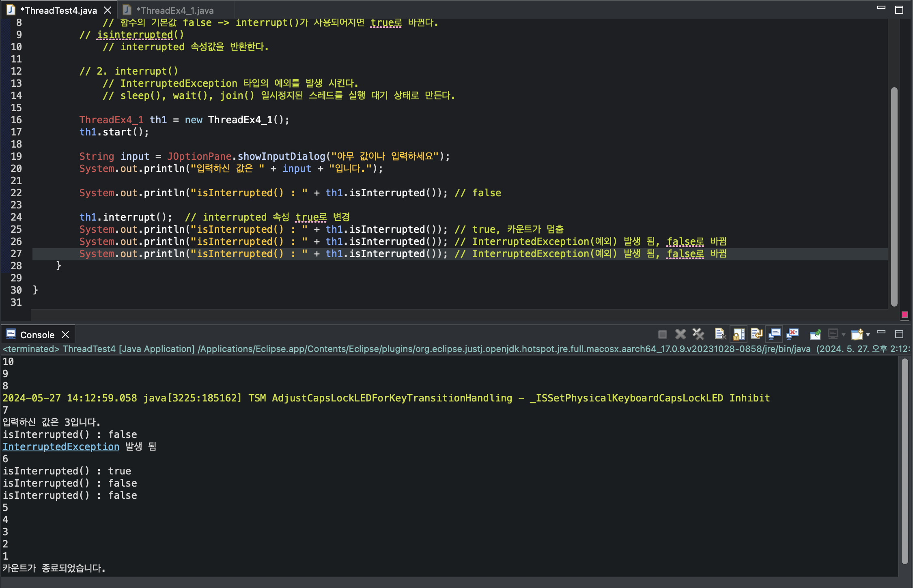The width and height of the screenshot is (913, 588).
Task: Click Remove All Terminated Launches icon
Action: pyautogui.click(x=698, y=334)
